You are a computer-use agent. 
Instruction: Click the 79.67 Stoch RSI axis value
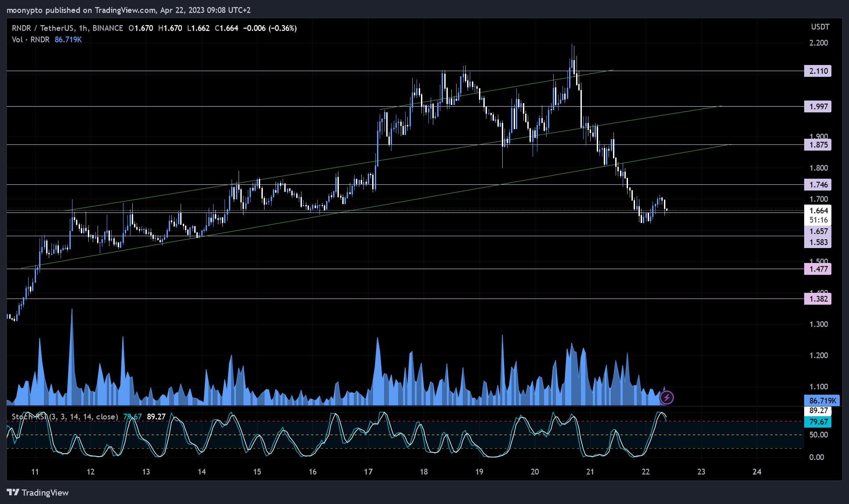point(818,422)
